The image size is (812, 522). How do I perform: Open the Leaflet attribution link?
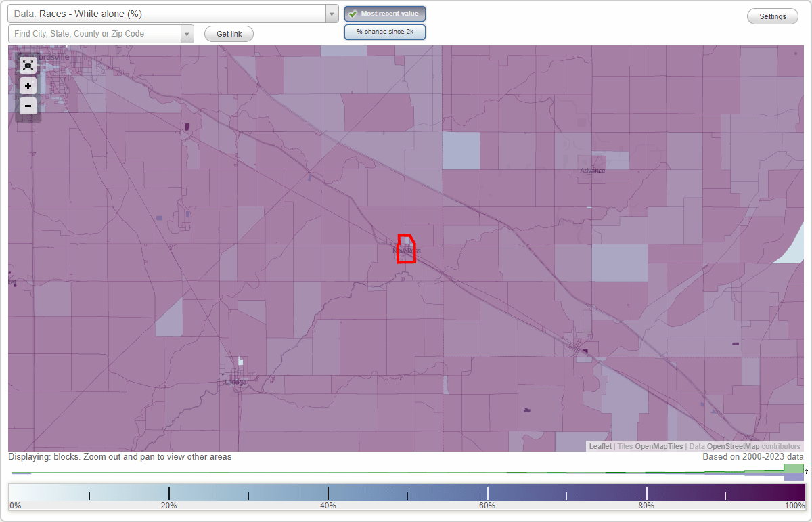pos(600,446)
